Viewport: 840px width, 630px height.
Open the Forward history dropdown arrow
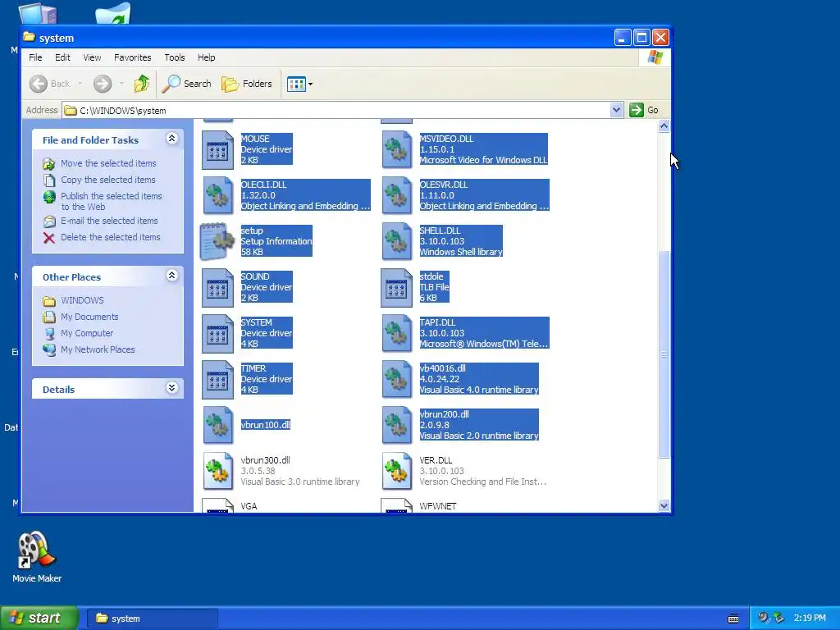coord(121,84)
